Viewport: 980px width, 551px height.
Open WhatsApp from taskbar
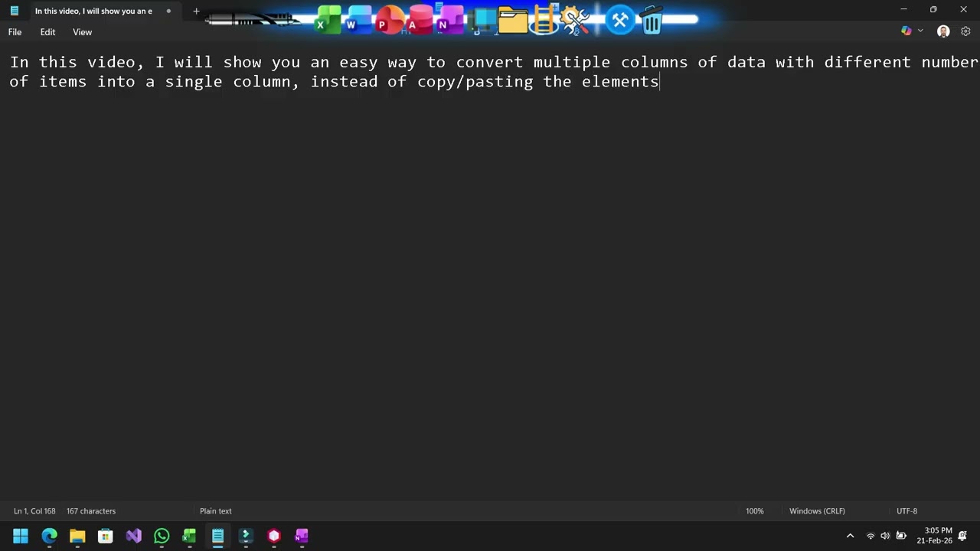[162, 536]
